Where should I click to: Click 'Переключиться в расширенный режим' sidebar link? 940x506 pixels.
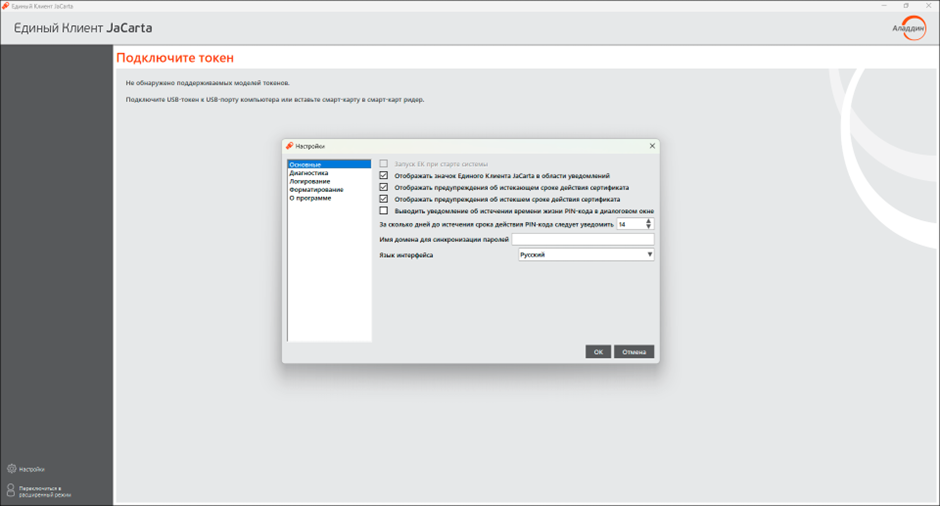pos(45,492)
